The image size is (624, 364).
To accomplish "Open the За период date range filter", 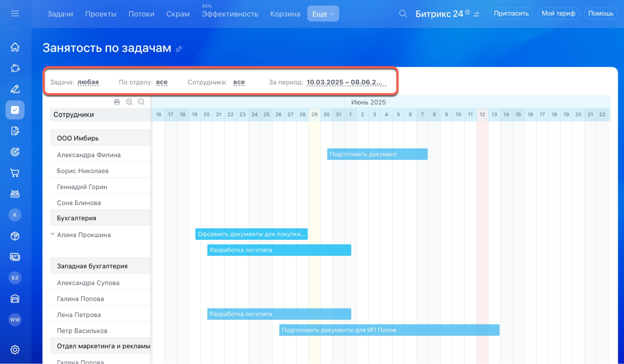I will pyautogui.click(x=344, y=82).
